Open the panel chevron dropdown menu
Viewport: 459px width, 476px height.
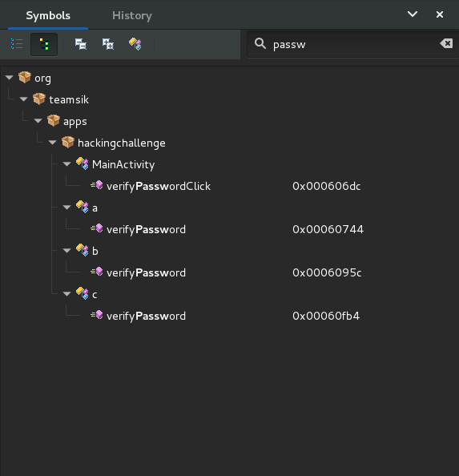413,14
